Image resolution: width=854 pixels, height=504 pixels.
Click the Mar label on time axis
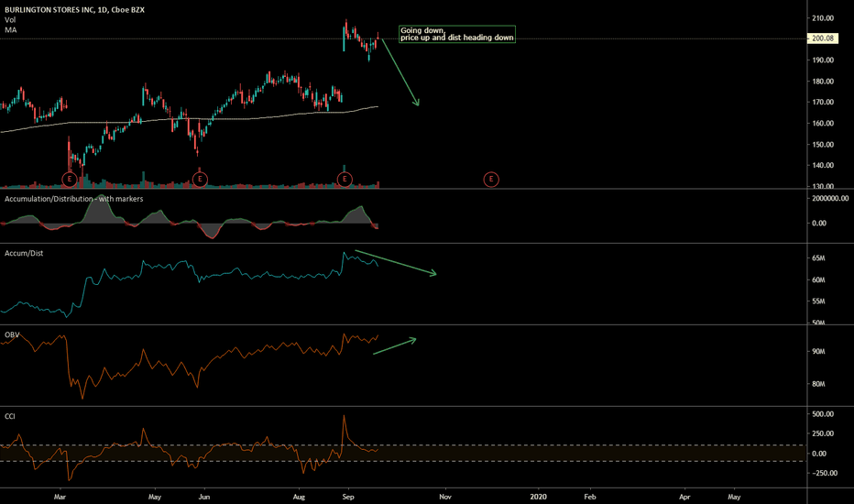coord(60,497)
